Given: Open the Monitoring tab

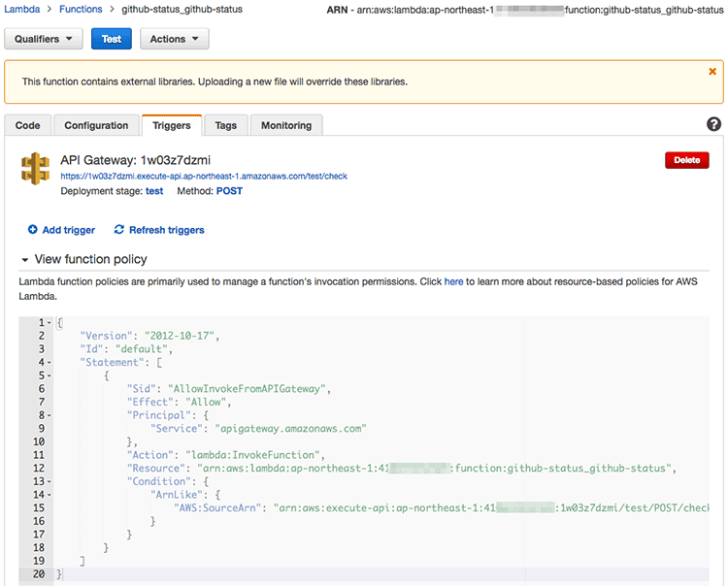Looking at the screenshot, I should [x=286, y=125].
